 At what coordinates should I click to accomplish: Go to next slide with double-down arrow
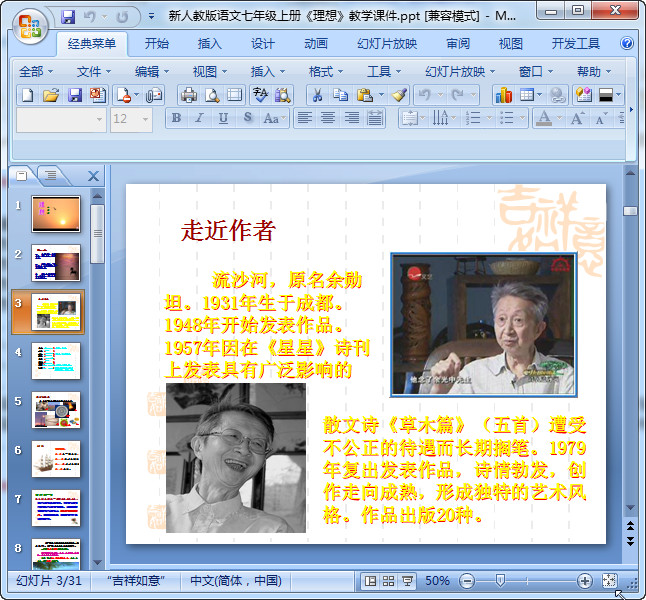(x=630, y=541)
